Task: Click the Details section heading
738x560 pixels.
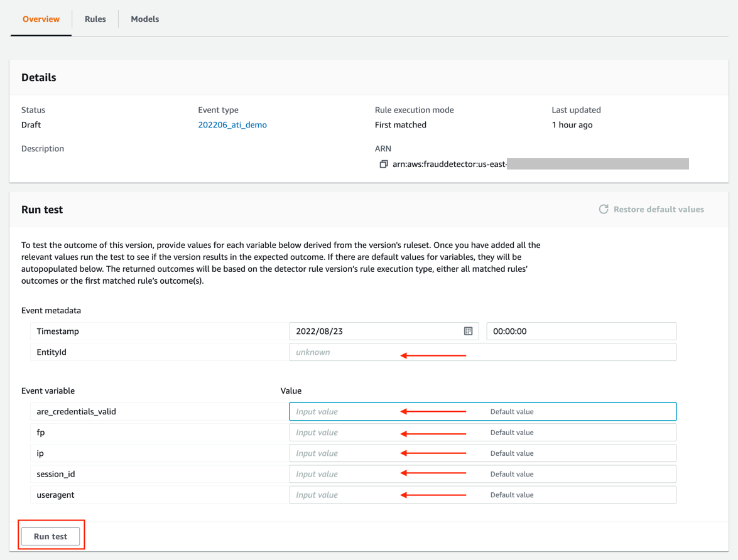Action: point(39,78)
